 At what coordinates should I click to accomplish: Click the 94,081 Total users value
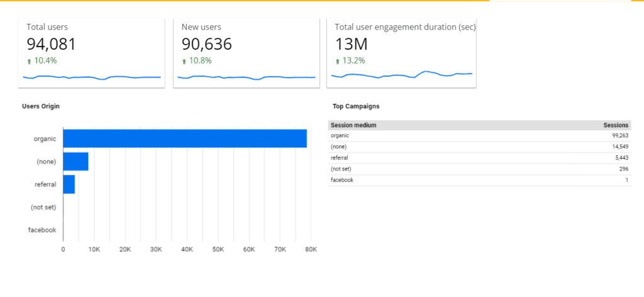[51, 44]
